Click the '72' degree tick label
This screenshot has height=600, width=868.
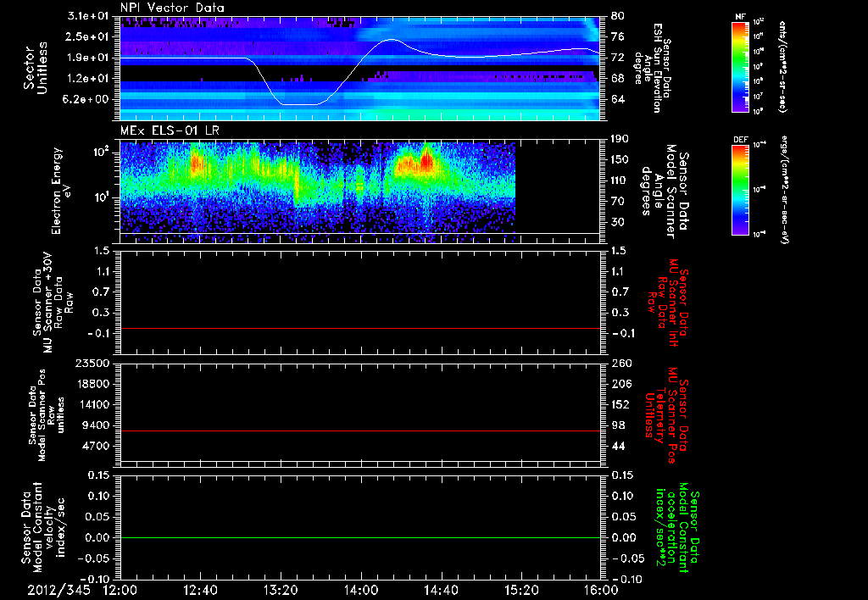(618, 58)
